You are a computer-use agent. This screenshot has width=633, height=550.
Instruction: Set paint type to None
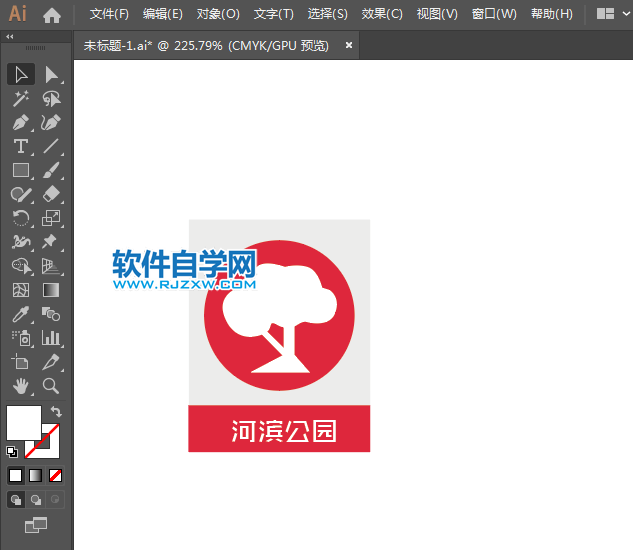pyautogui.click(x=55, y=476)
